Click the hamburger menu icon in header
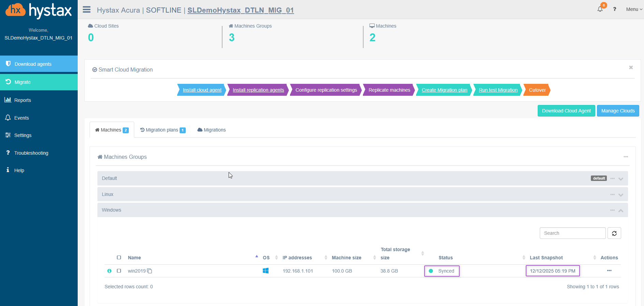Viewport: 644px width, 306px height. click(87, 10)
